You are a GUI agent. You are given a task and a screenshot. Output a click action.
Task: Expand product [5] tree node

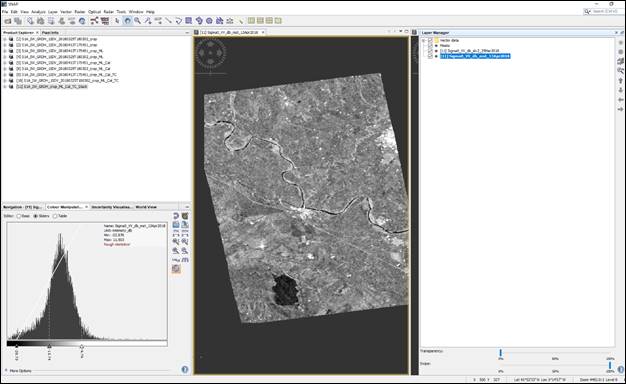(x=5, y=63)
